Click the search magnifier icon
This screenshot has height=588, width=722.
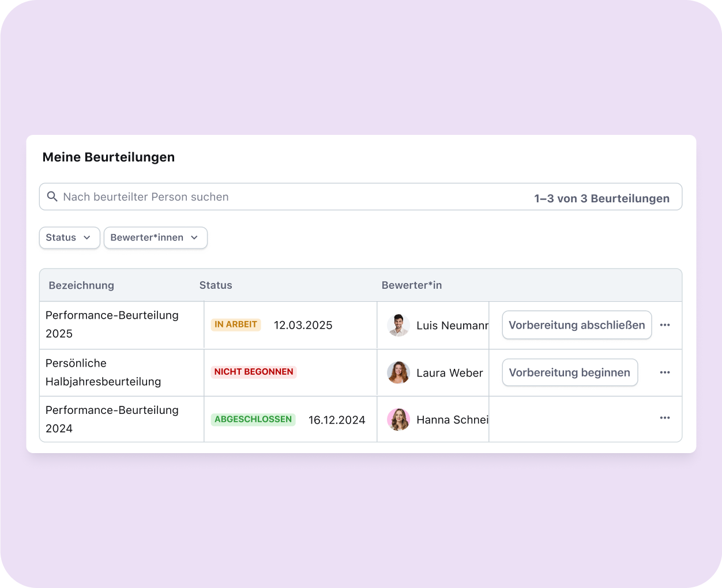click(52, 197)
